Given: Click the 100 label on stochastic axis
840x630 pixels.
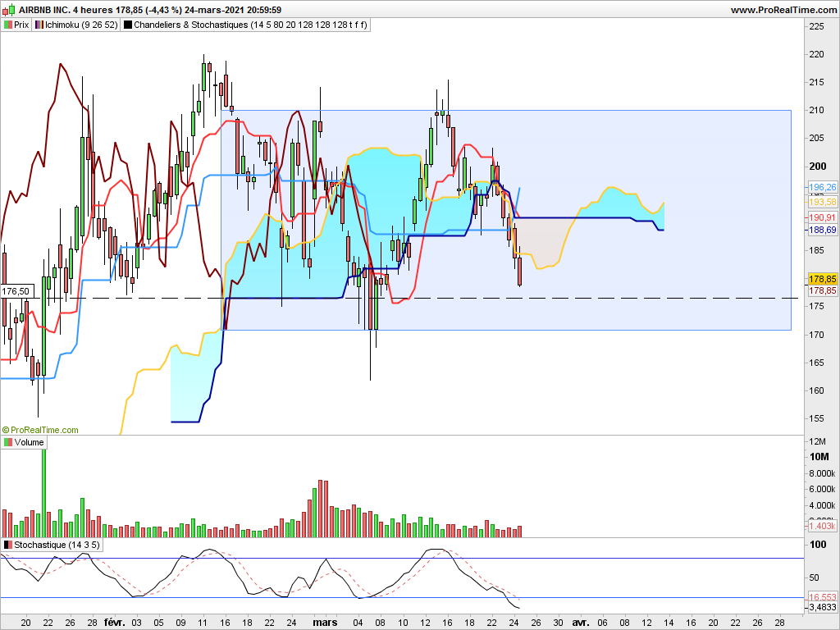Looking at the screenshot, I should 818,545.
